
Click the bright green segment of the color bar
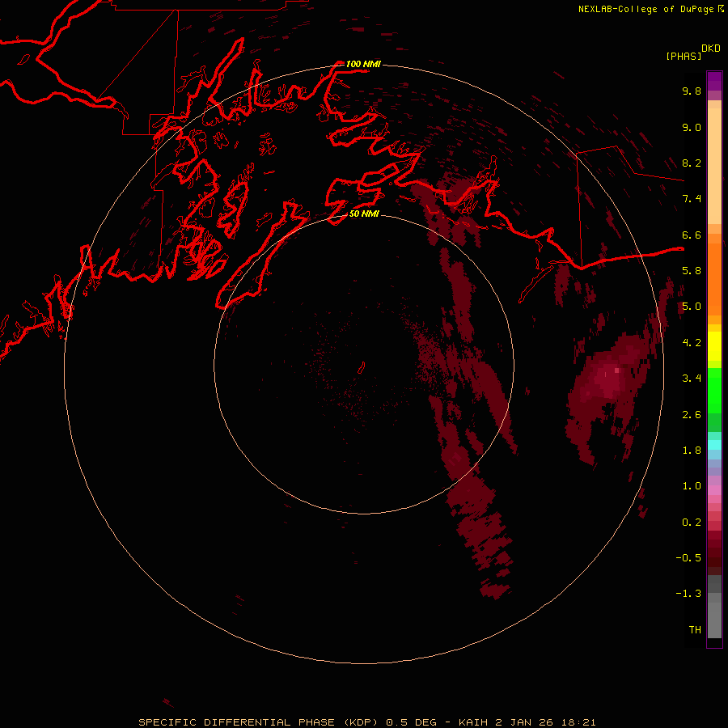[x=714, y=390]
